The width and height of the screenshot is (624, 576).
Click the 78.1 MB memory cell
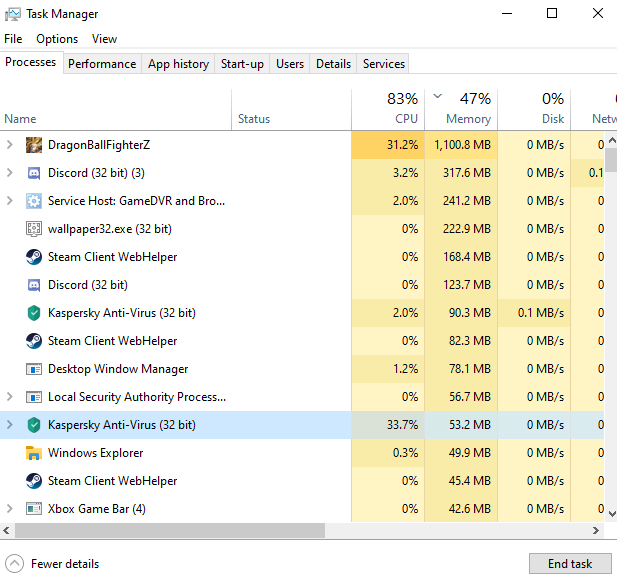pos(461,369)
